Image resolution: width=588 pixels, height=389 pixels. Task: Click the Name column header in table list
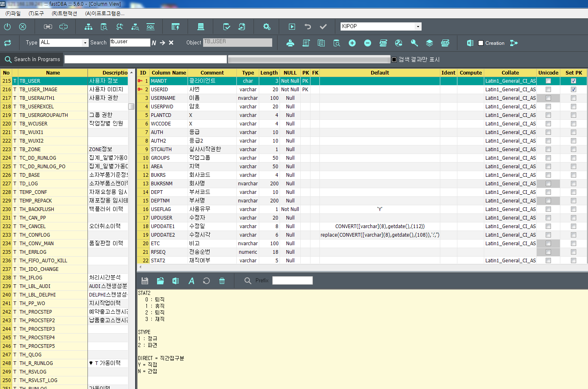click(53, 73)
